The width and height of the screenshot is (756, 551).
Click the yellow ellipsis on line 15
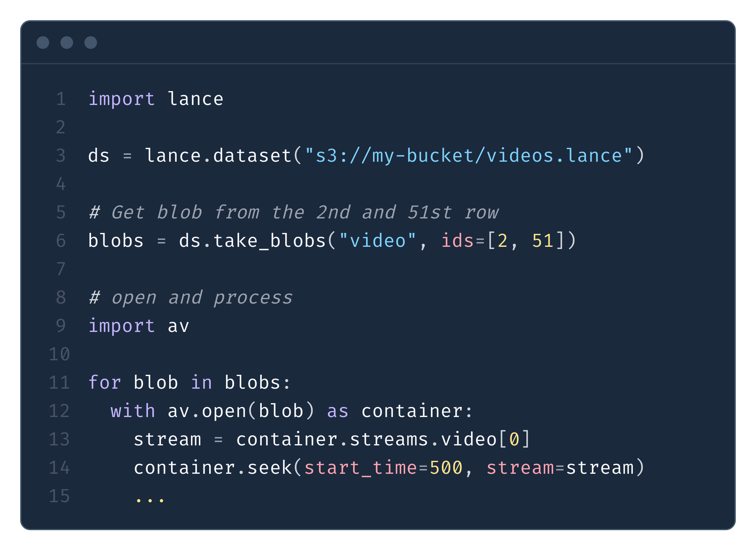[150, 499]
